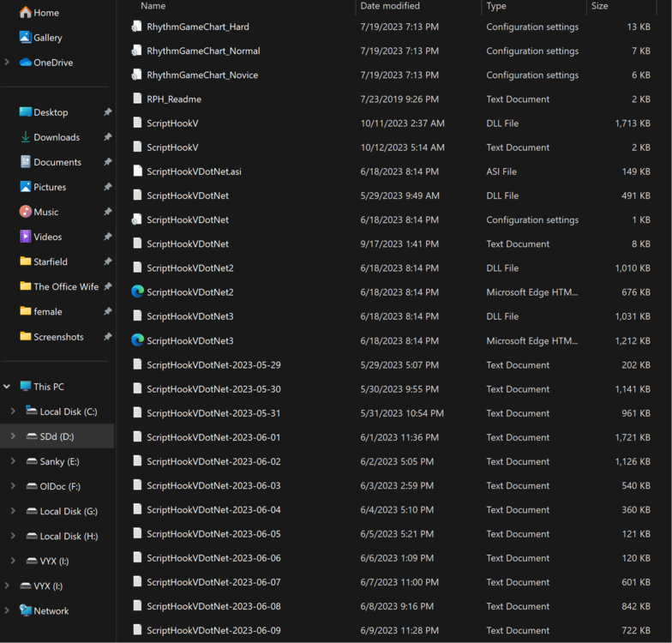
Task: Open Home in the navigation pane
Action: (x=39, y=12)
